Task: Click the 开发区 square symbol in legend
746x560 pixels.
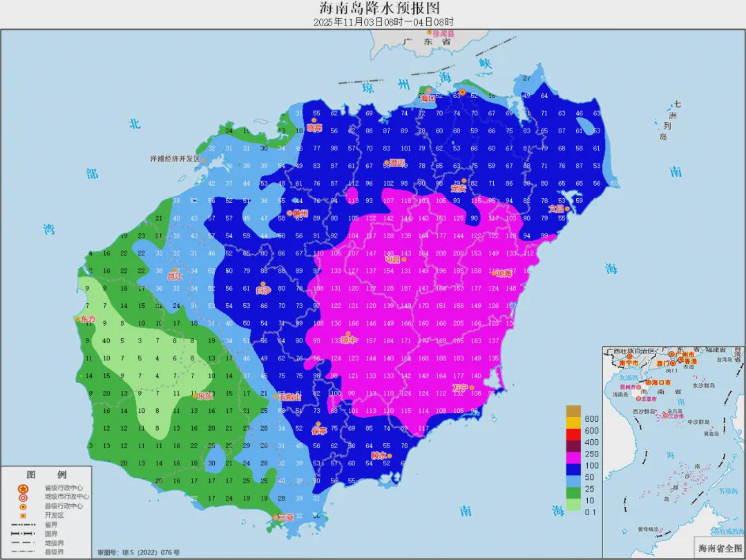Action: [x=23, y=516]
